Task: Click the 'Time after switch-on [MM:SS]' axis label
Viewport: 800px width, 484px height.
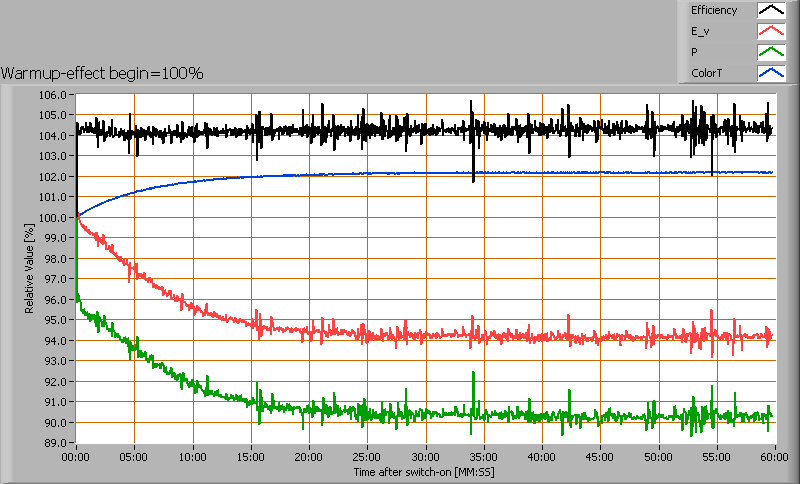Action: (x=424, y=471)
